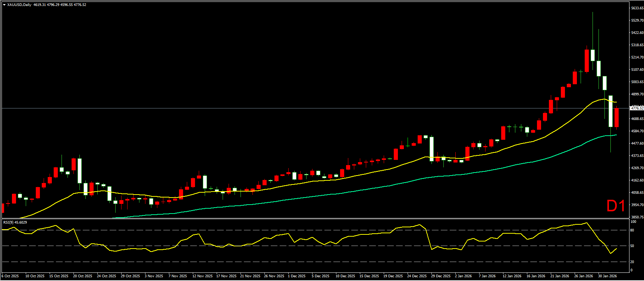
Task: Click the RSI 80 level label
Action: click(x=632, y=230)
